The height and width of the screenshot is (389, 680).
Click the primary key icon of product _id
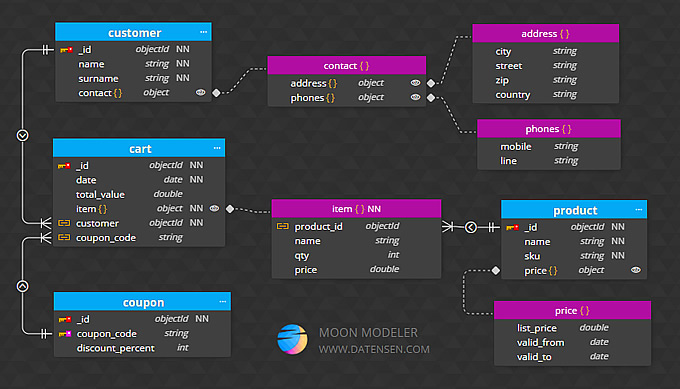pyautogui.click(x=512, y=227)
